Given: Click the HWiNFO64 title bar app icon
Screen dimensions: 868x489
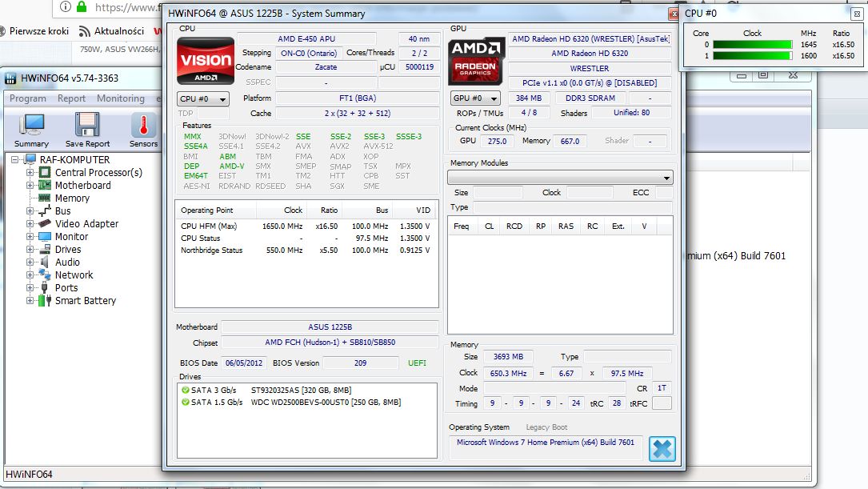Looking at the screenshot, I should 10,78.
